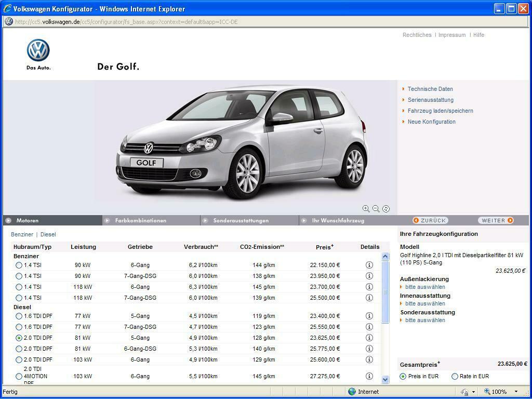Screen dimensions: 532x399
Task: Choose Rate in EUR option
Action: pyautogui.click(x=455, y=376)
